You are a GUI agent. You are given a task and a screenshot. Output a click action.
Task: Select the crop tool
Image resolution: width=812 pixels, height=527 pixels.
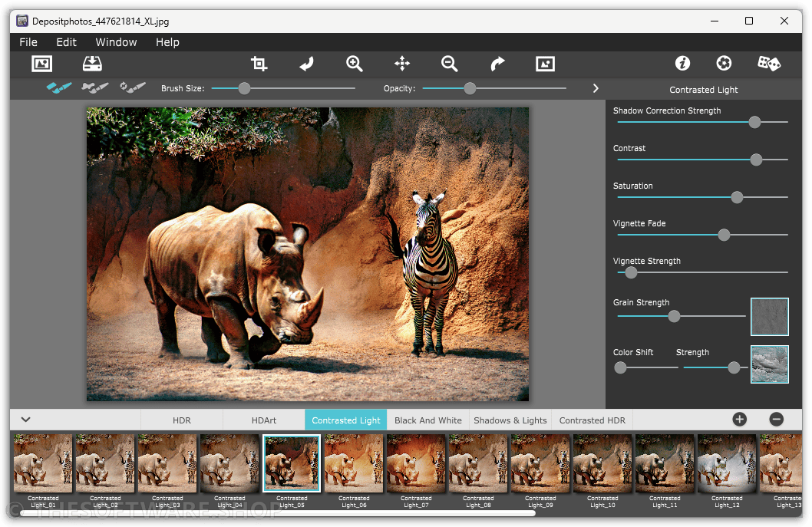pos(259,64)
